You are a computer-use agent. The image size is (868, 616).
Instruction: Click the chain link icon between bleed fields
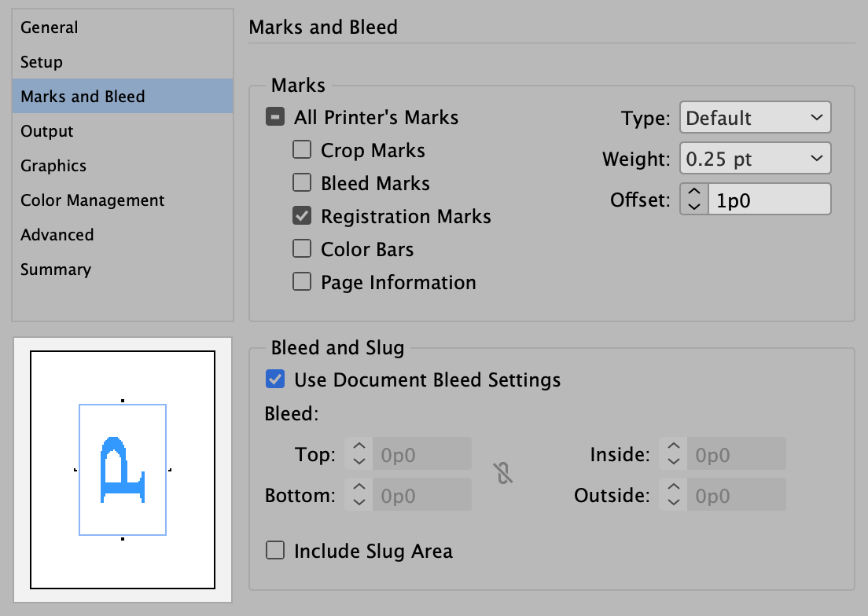click(x=503, y=474)
